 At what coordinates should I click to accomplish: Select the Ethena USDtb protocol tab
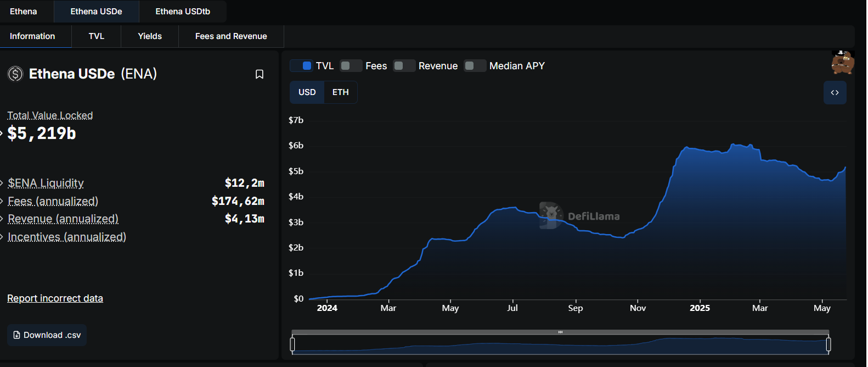point(183,12)
